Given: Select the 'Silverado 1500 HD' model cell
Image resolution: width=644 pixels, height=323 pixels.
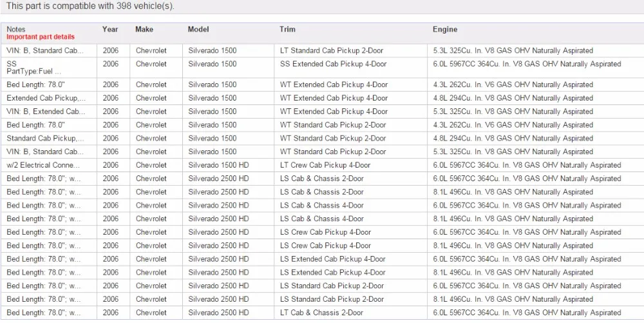Looking at the screenshot, I should pos(218,165).
